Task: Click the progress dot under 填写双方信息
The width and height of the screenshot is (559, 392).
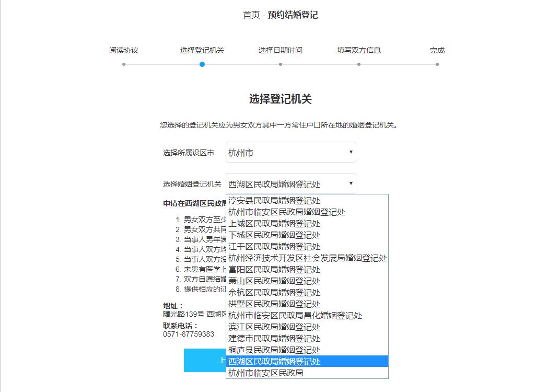Action: point(359,64)
